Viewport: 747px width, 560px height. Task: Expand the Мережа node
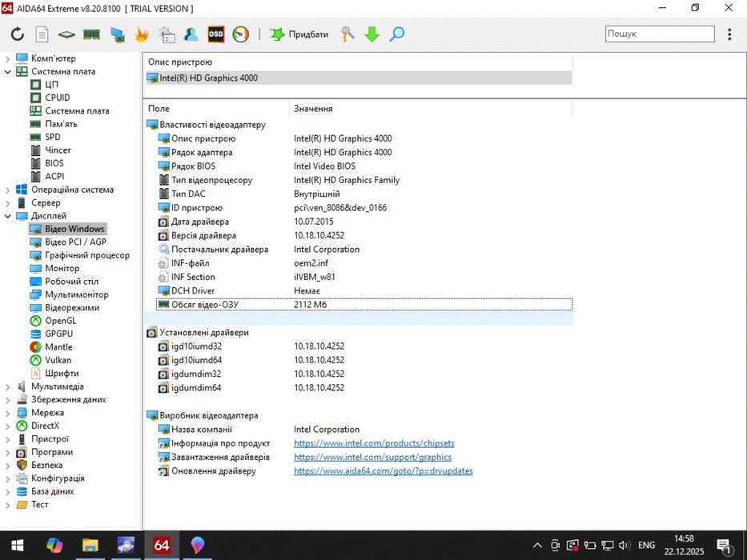(7, 413)
